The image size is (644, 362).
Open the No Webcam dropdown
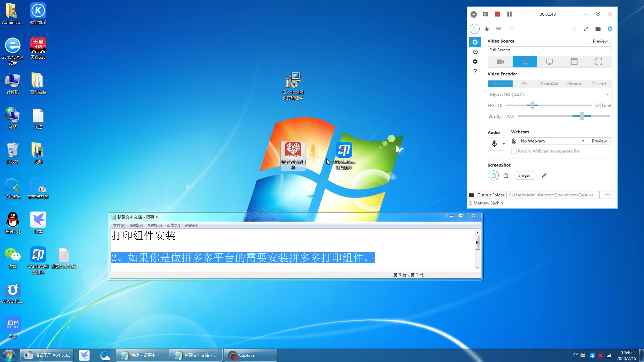point(552,141)
